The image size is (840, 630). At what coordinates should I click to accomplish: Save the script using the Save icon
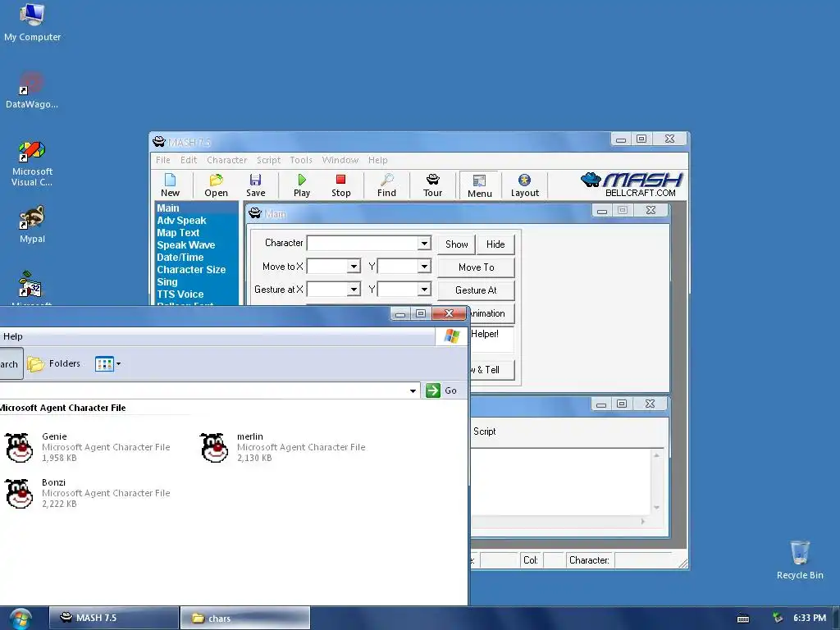pyautogui.click(x=256, y=185)
